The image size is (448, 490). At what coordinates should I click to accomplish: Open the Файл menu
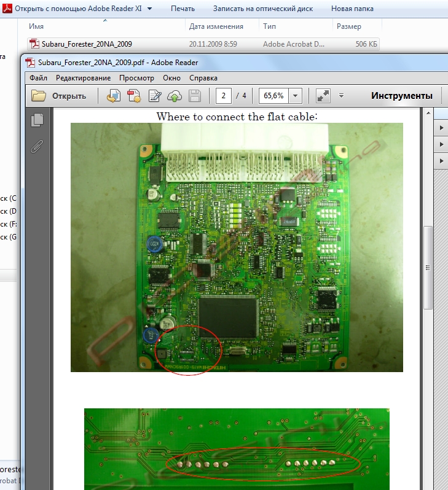pyautogui.click(x=38, y=78)
